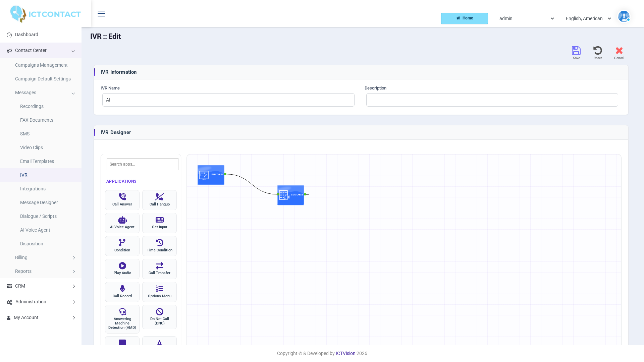Screen dimensions: 644x362
Task: Open SMS page
Action: tap(41, 134)
